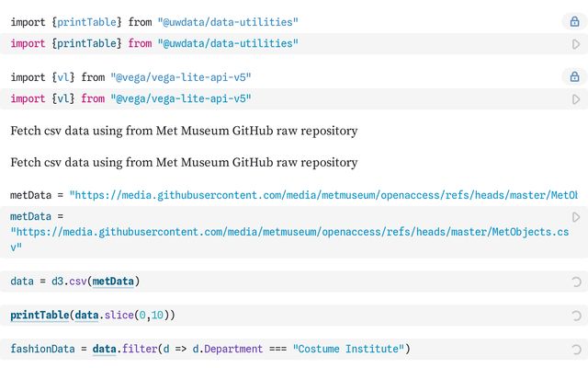Click the lock icon on the printTable import cell
Screen dimensions: 588x368
(575, 22)
